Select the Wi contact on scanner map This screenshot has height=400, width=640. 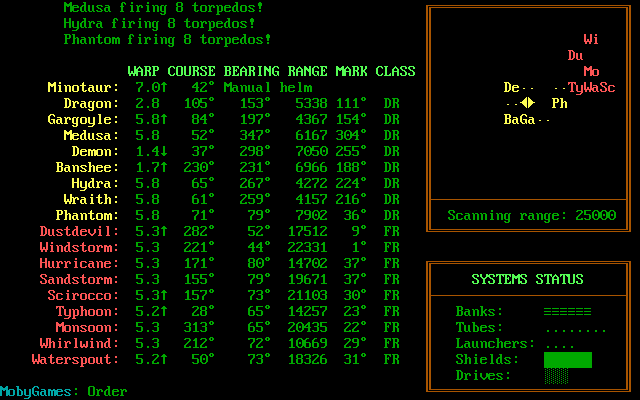click(x=591, y=39)
